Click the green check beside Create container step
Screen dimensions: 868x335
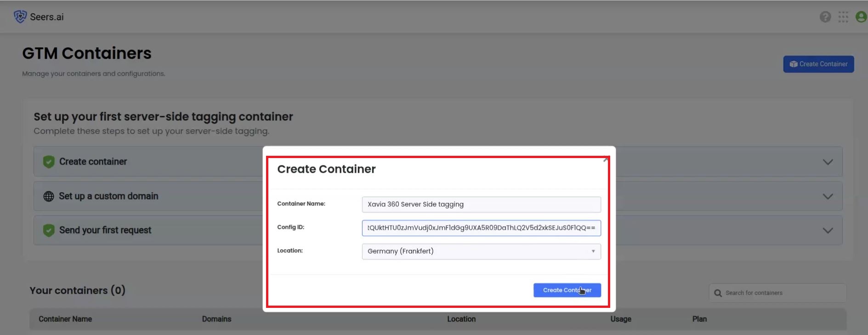click(49, 162)
